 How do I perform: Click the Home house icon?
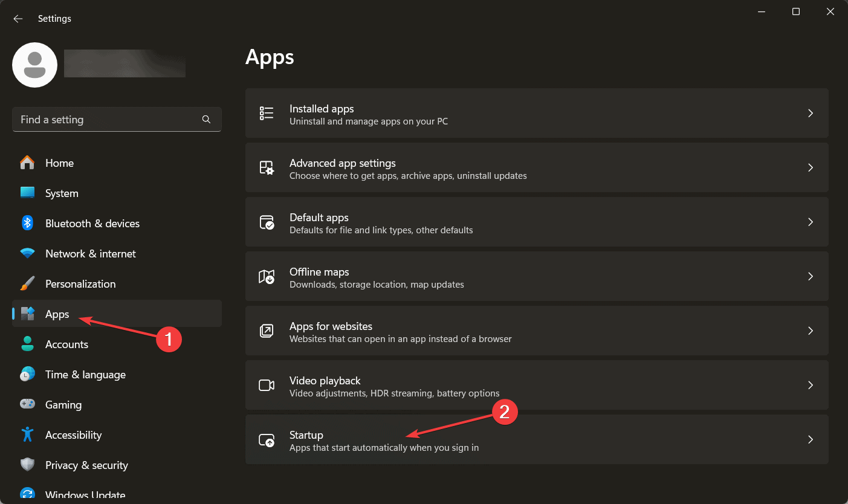click(x=27, y=163)
